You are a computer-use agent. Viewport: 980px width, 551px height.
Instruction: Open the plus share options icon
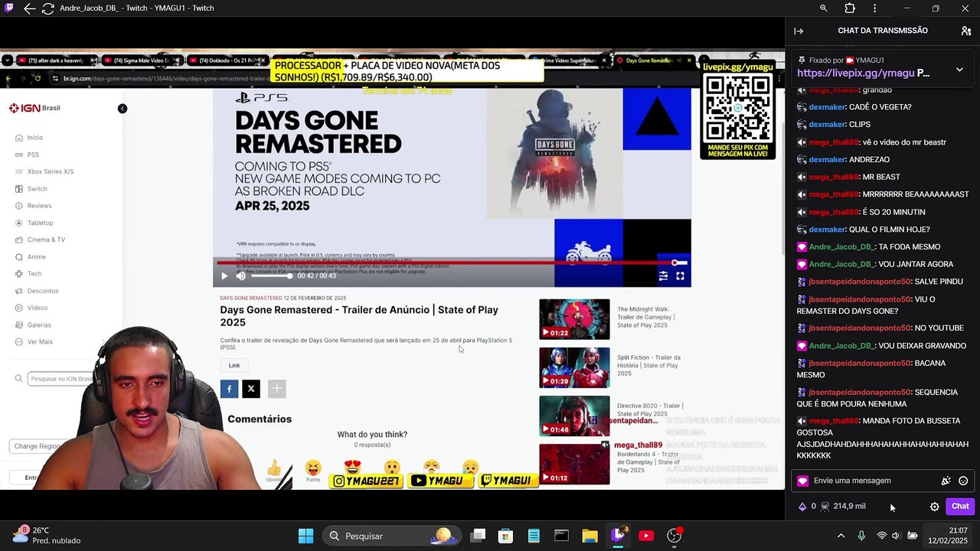click(x=276, y=389)
